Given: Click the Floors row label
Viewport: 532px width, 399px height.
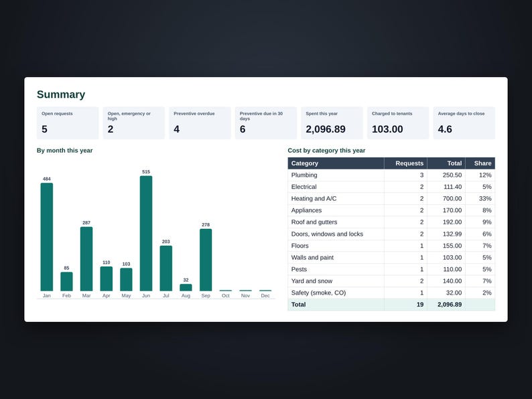Looking at the screenshot, I should tap(300, 246).
